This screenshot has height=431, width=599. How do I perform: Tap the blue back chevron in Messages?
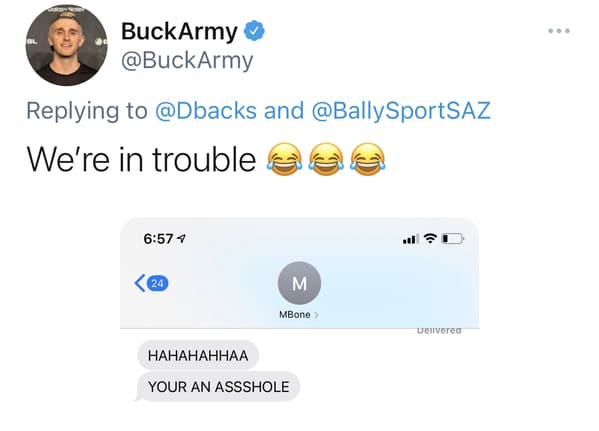(x=140, y=283)
